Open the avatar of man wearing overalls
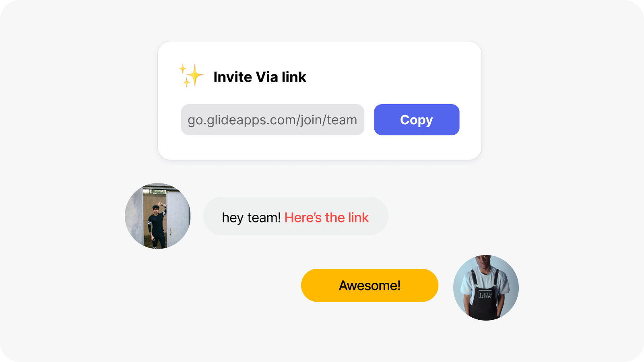Viewport: 644px width, 362px height. [486, 288]
